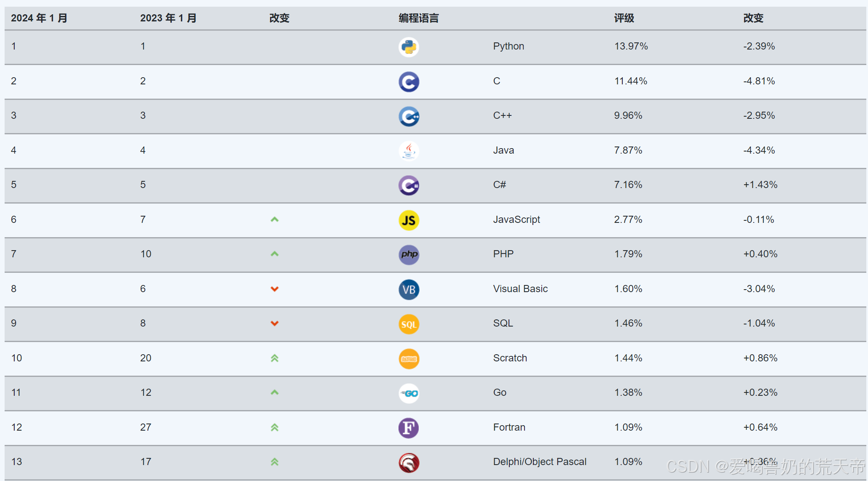Click the Java coffee cup icon
Image resolution: width=868 pixels, height=481 pixels.
(409, 151)
